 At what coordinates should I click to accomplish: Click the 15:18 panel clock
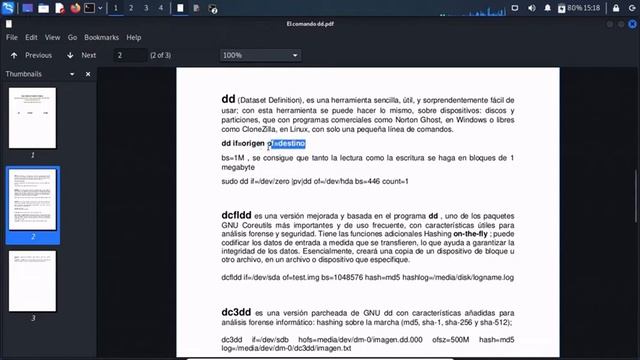pyautogui.click(x=592, y=8)
